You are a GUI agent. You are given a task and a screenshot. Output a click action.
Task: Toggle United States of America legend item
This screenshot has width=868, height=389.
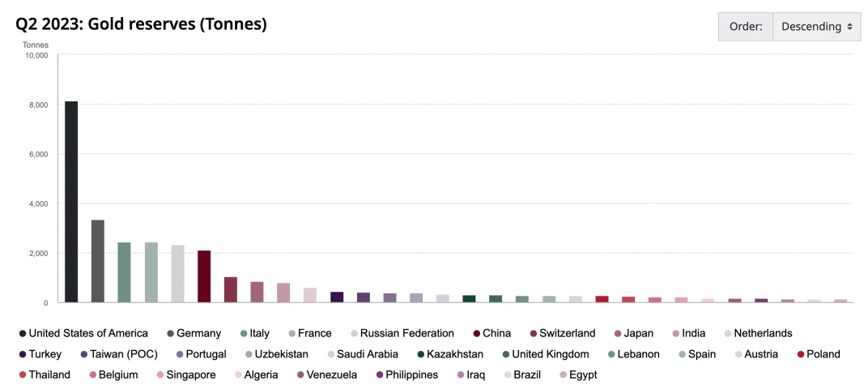pyautogui.click(x=88, y=333)
